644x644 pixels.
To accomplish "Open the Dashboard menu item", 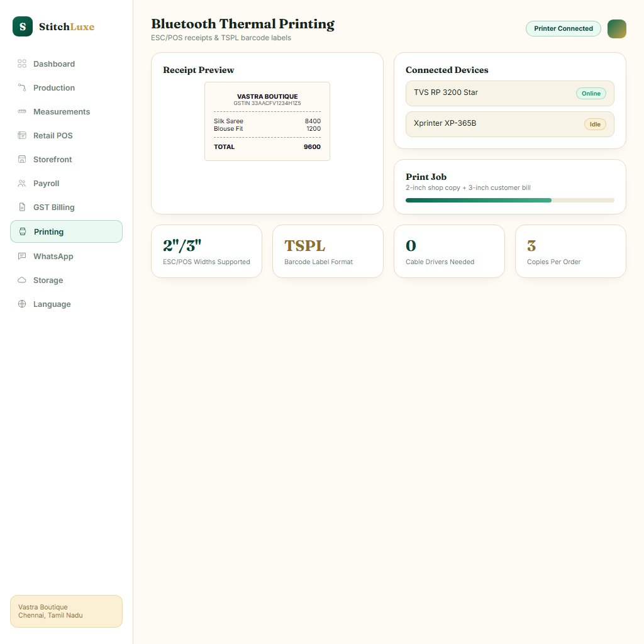I will pyautogui.click(x=66, y=64).
